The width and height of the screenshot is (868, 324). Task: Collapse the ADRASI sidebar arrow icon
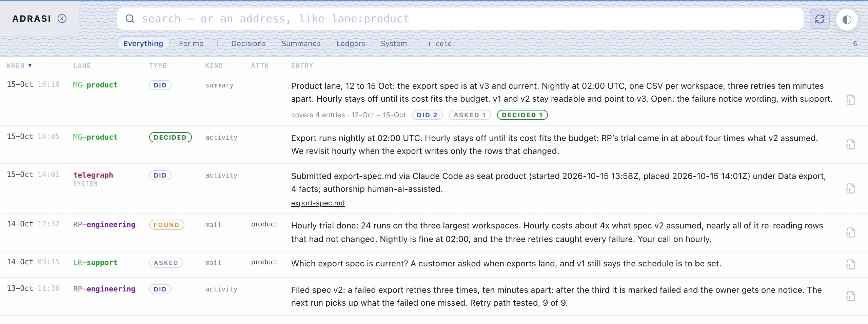(x=62, y=19)
